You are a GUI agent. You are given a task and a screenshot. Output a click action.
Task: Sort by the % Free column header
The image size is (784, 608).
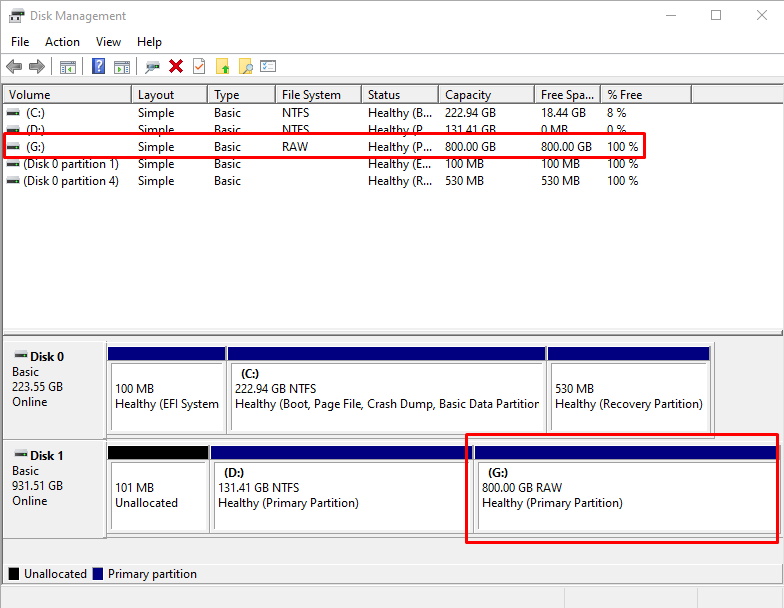pos(646,94)
